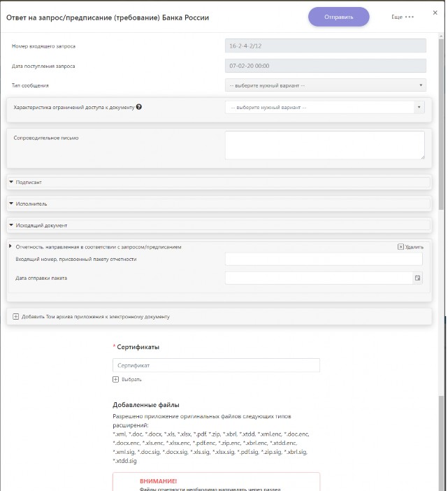Collapse the Отчетность, направленная section
The height and width of the screenshot is (491, 448).
(x=10, y=247)
